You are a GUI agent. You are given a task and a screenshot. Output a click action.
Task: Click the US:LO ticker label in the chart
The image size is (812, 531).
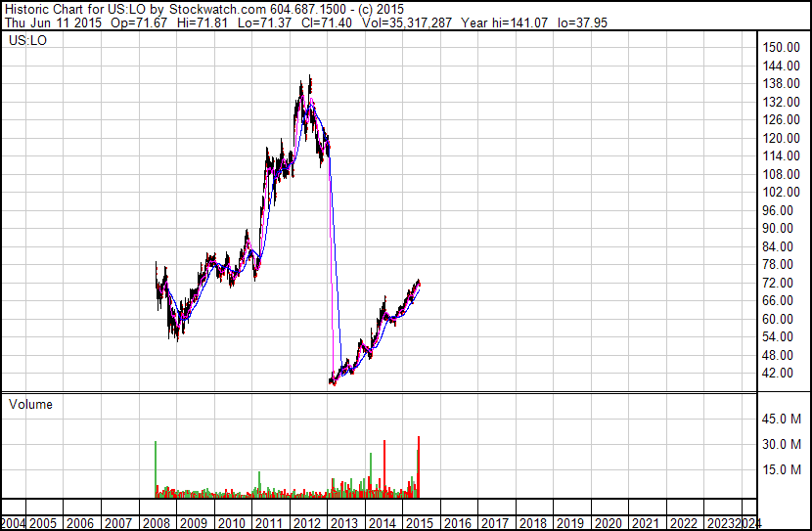coord(27,40)
